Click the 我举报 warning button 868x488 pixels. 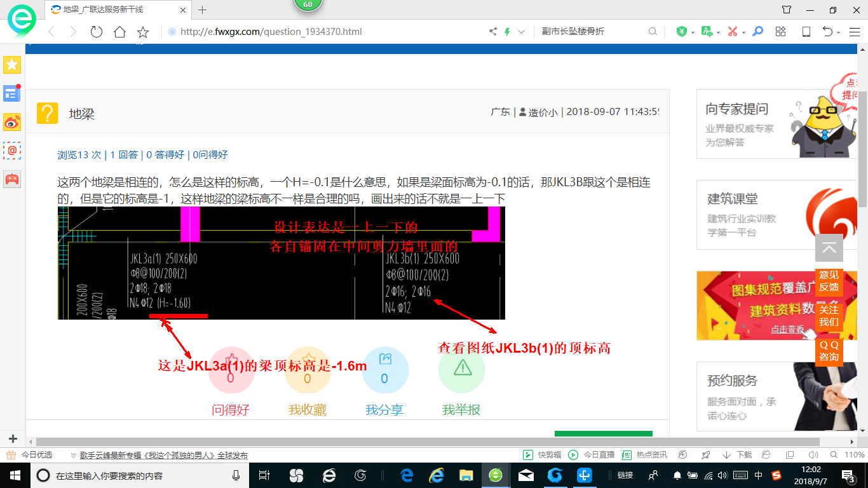click(x=462, y=371)
